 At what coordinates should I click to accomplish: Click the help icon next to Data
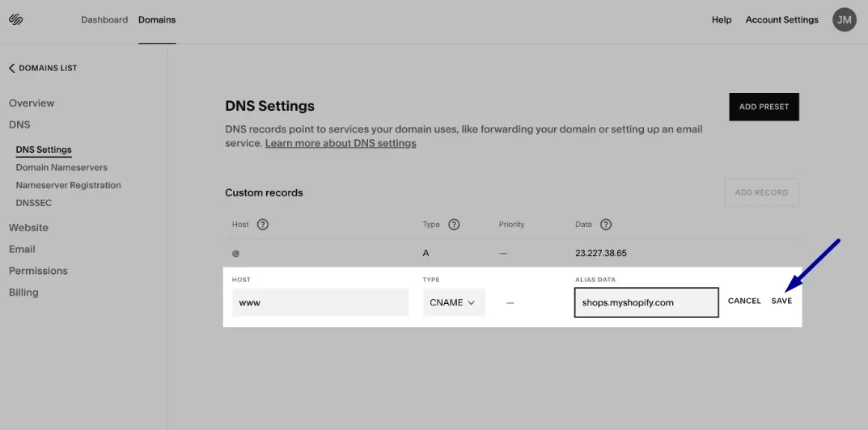coord(606,225)
